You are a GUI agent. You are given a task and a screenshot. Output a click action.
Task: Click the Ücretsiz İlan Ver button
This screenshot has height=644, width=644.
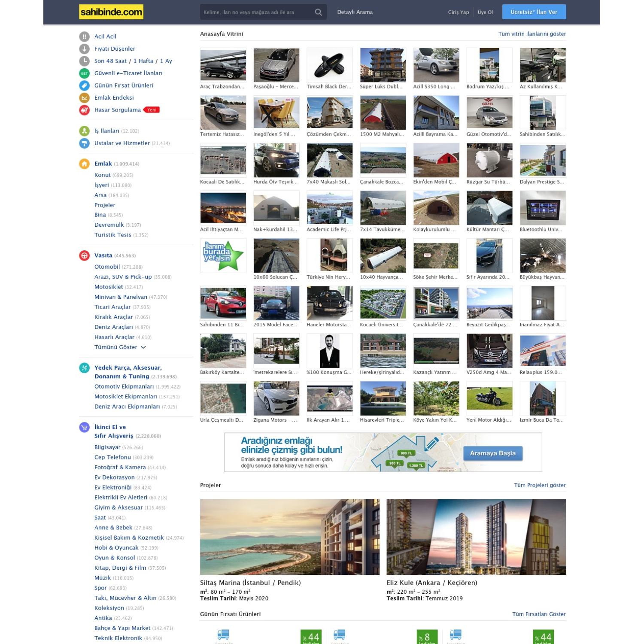tap(535, 12)
